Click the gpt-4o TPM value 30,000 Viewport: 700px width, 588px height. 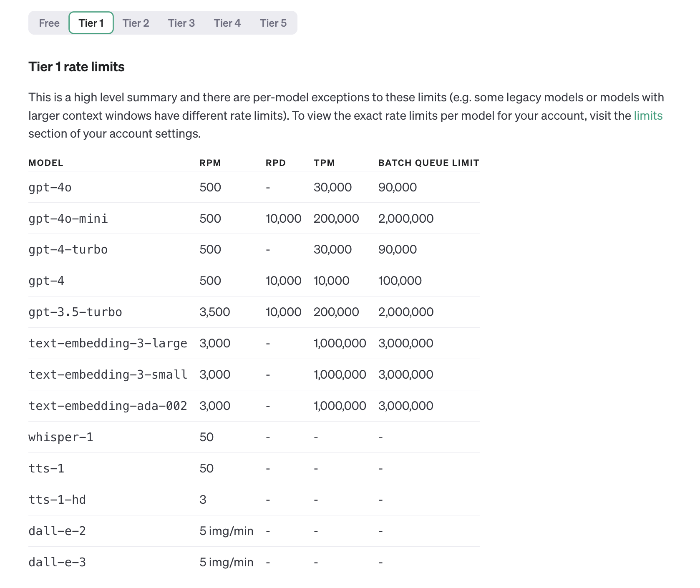coord(332,187)
